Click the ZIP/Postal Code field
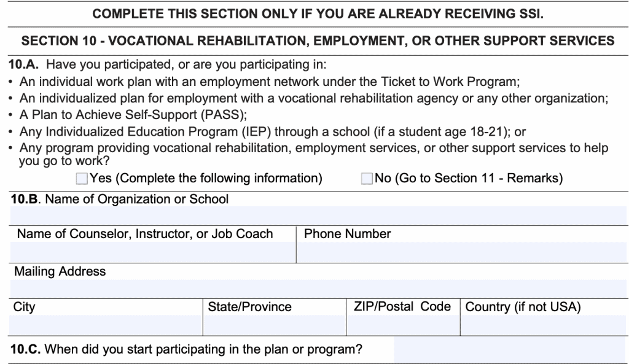 pyautogui.click(x=403, y=325)
